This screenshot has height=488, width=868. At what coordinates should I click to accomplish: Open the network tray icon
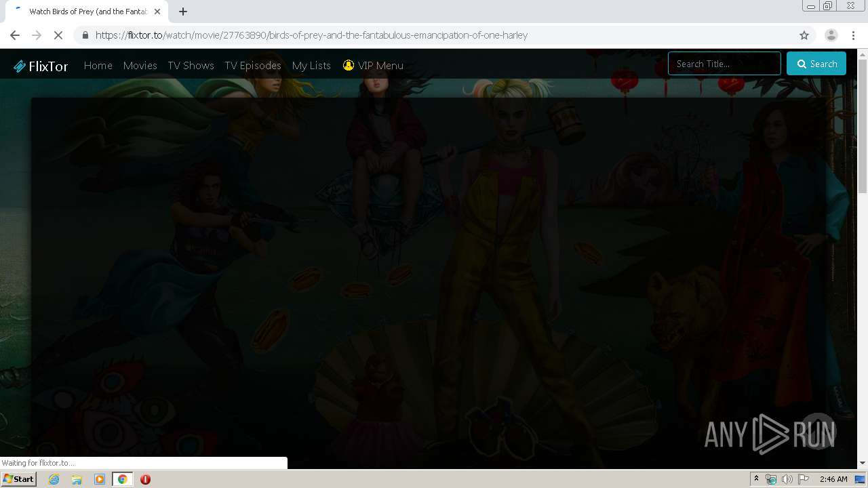(x=771, y=479)
